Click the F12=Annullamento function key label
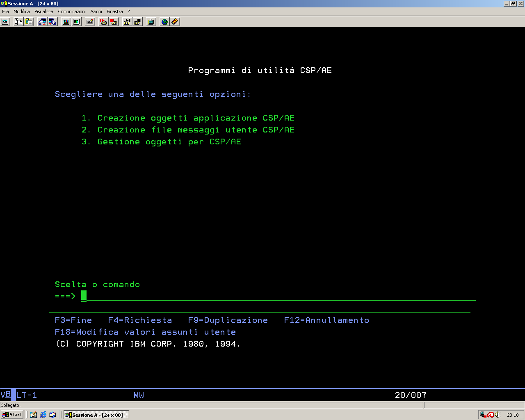 tap(326, 320)
